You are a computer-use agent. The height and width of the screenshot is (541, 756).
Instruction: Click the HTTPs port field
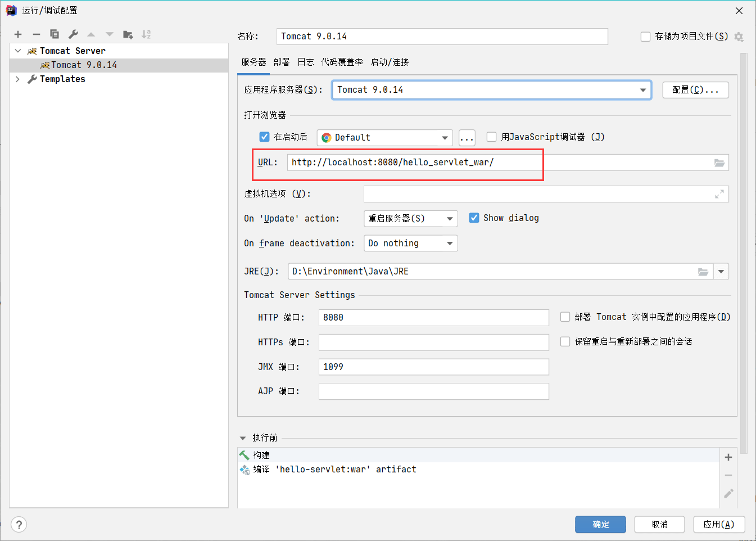tap(434, 342)
